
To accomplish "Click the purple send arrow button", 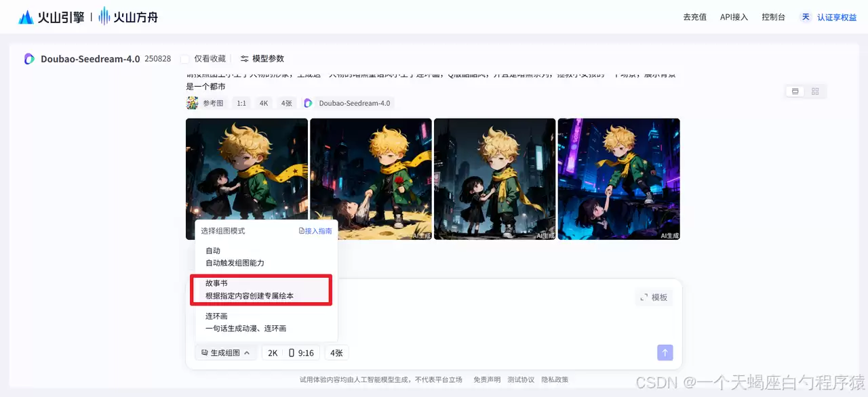I will point(665,352).
